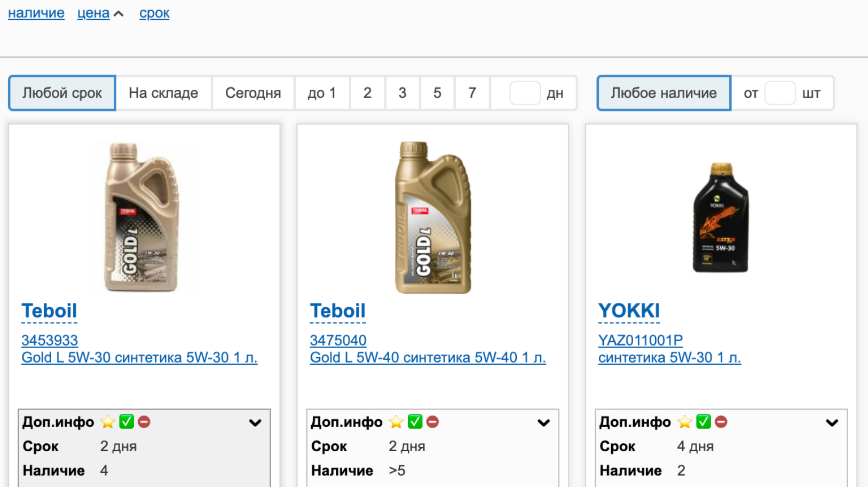This screenshot has width=868, height=487.
Task: Click the custom days input field
Action: [525, 93]
